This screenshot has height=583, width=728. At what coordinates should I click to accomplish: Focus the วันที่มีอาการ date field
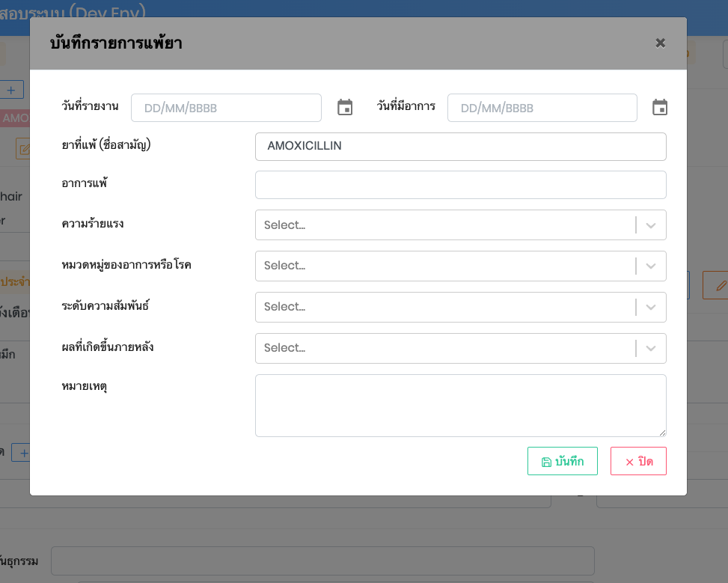[542, 108]
